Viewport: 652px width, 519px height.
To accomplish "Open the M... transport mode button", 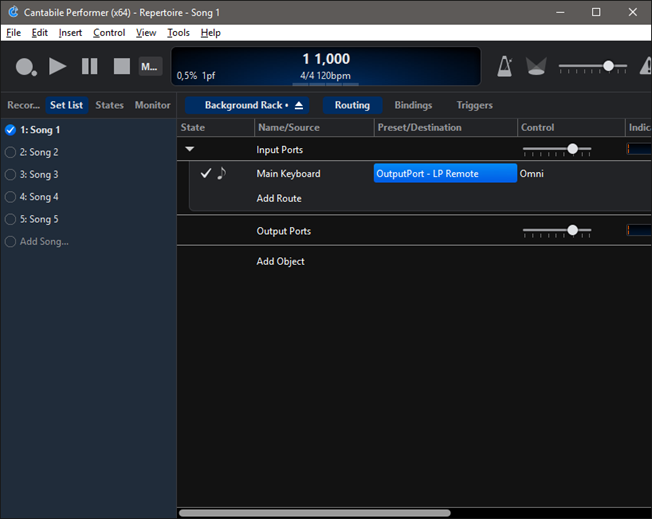I will (150, 67).
